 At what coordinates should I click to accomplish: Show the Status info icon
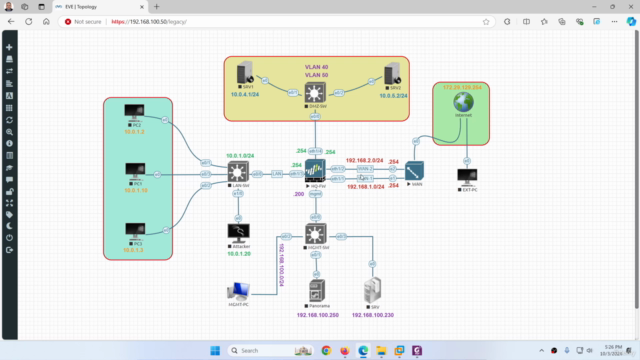click(x=9, y=144)
